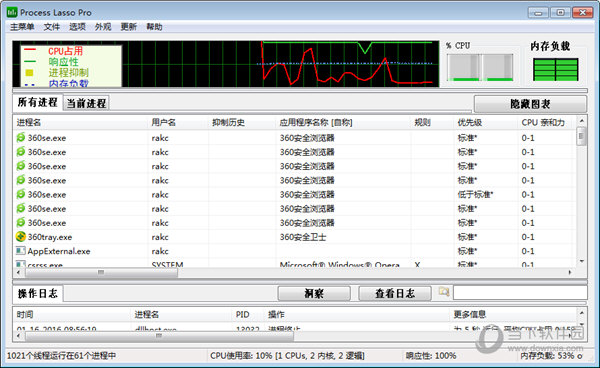Open the log with the 查看日志 button
600x368 pixels.
[395, 293]
